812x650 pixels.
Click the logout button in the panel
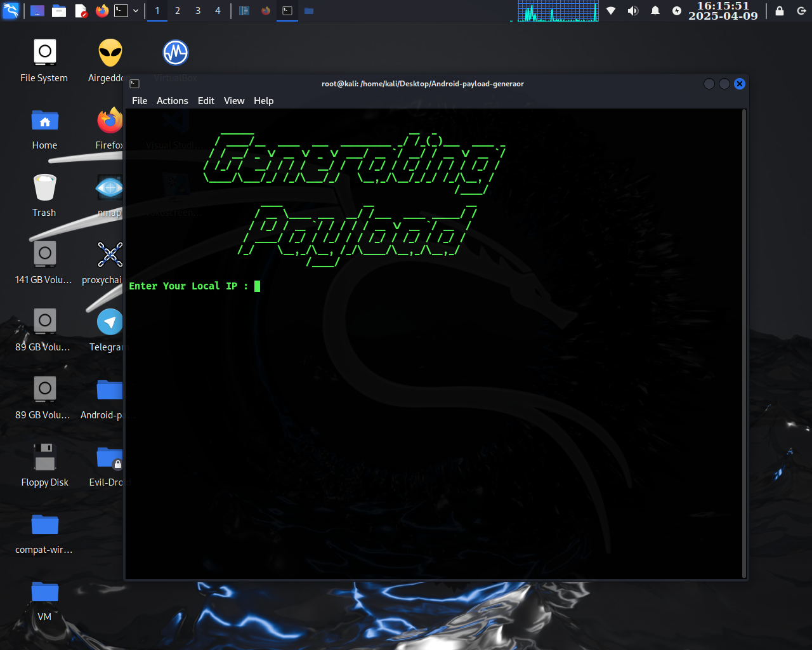coord(801,10)
